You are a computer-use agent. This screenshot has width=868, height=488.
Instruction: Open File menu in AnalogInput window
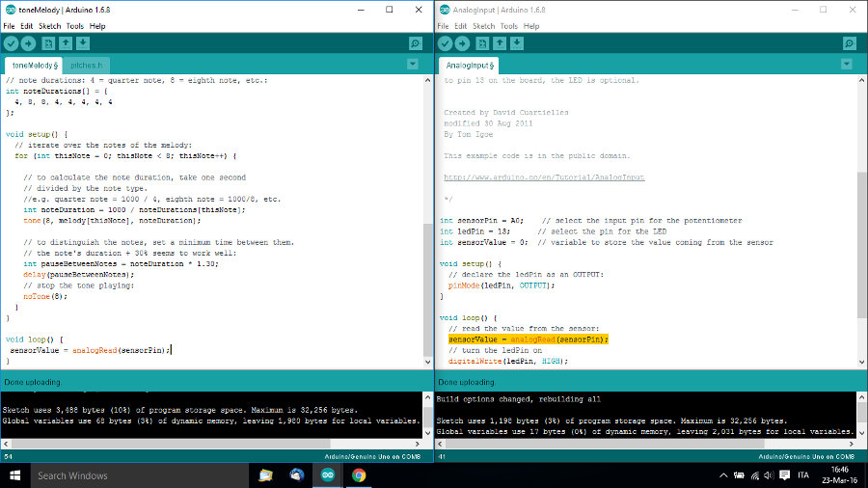pos(443,26)
